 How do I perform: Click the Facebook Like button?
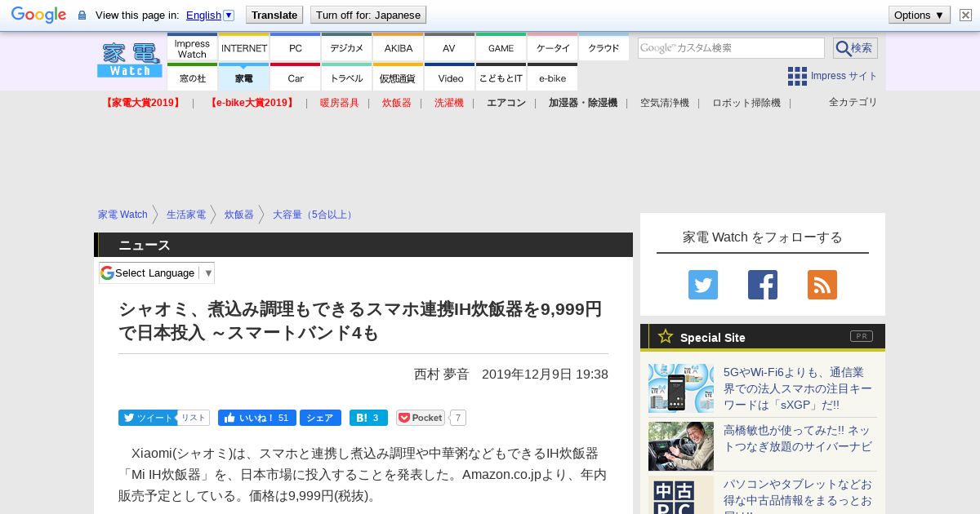(x=256, y=418)
